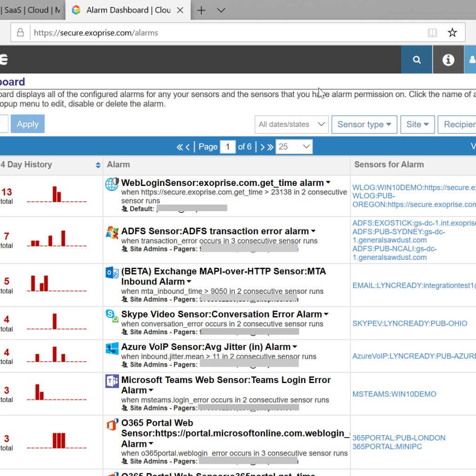Image resolution: width=476 pixels, height=476 pixels.
Task: Open the Sensor type filter
Action: coord(364,125)
